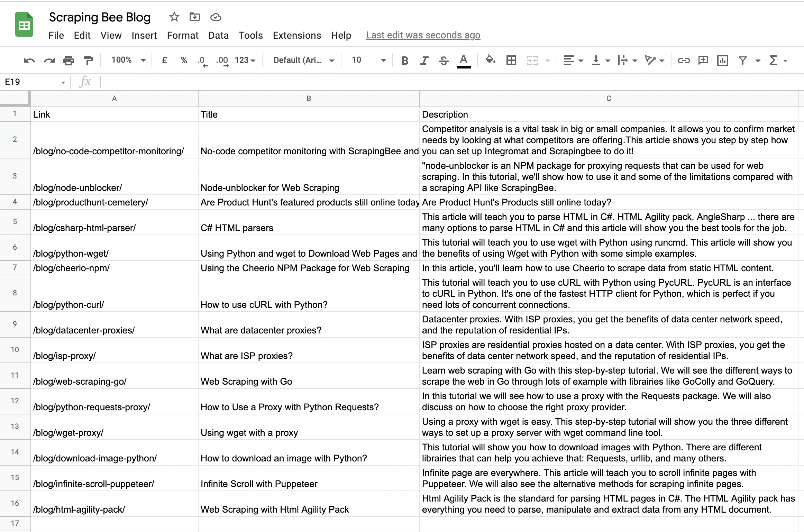Undo the last edit
Image resolution: width=804 pixels, height=532 pixels.
click(x=30, y=60)
